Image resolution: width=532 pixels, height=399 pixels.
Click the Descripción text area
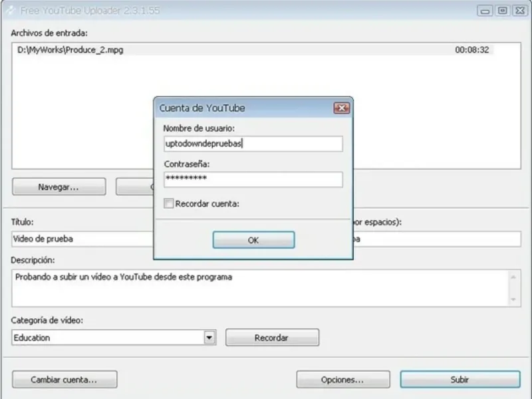(x=267, y=289)
